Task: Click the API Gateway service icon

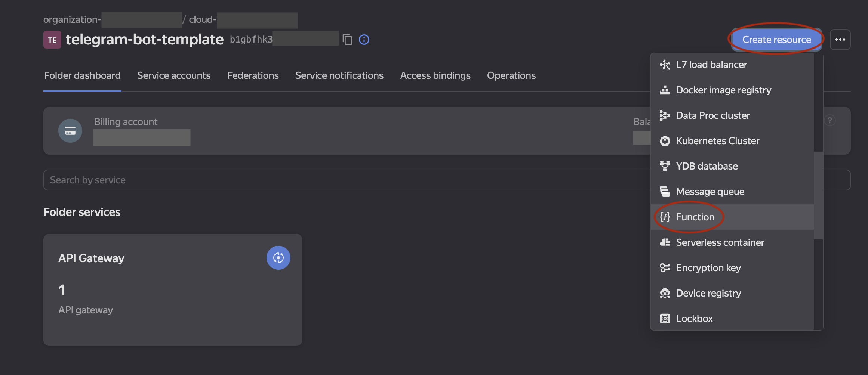Action: [x=278, y=258]
